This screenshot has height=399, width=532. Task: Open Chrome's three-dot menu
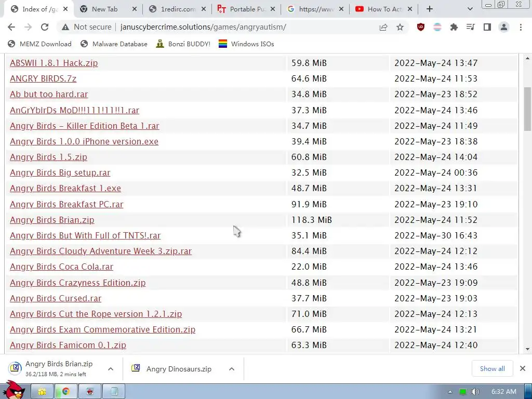tap(521, 27)
